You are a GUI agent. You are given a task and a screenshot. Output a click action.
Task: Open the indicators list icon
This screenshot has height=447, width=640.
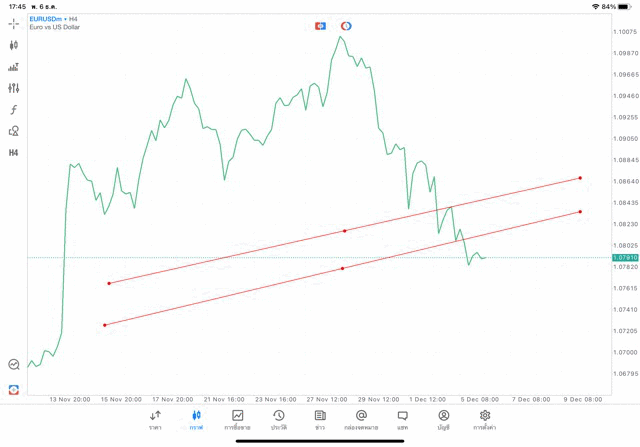tap(14, 67)
